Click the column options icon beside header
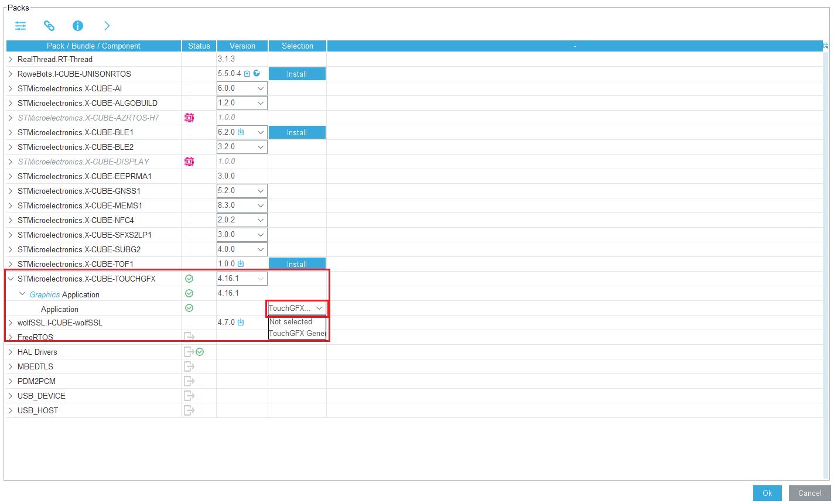Screen dimensions: 834x504 pos(826,46)
